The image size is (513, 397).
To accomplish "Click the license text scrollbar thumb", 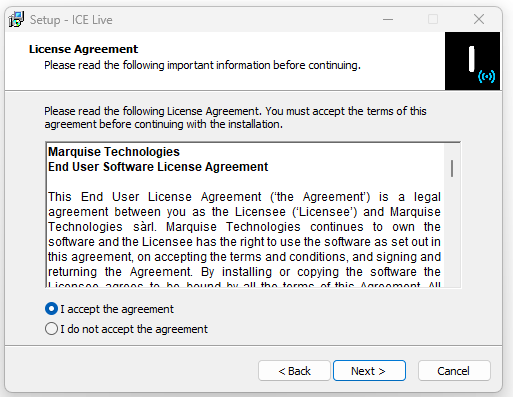I will click(x=452, y=169).
